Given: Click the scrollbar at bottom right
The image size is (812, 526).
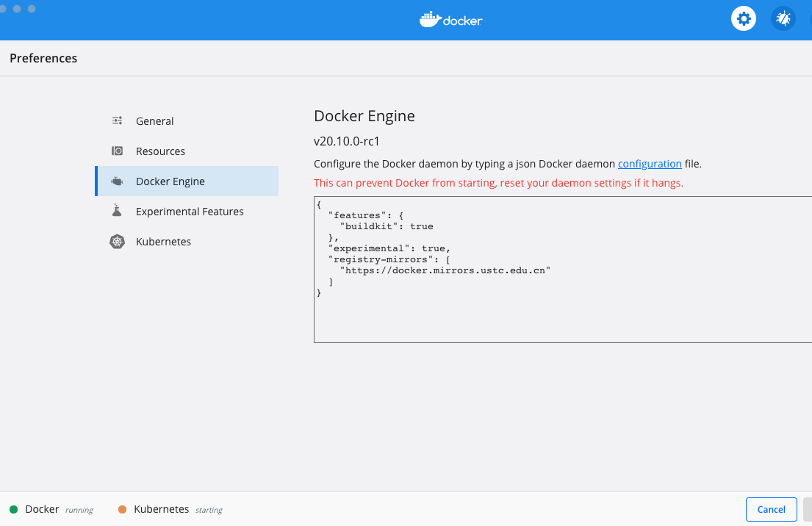Looking at the screenshot, I should (807, 509).
